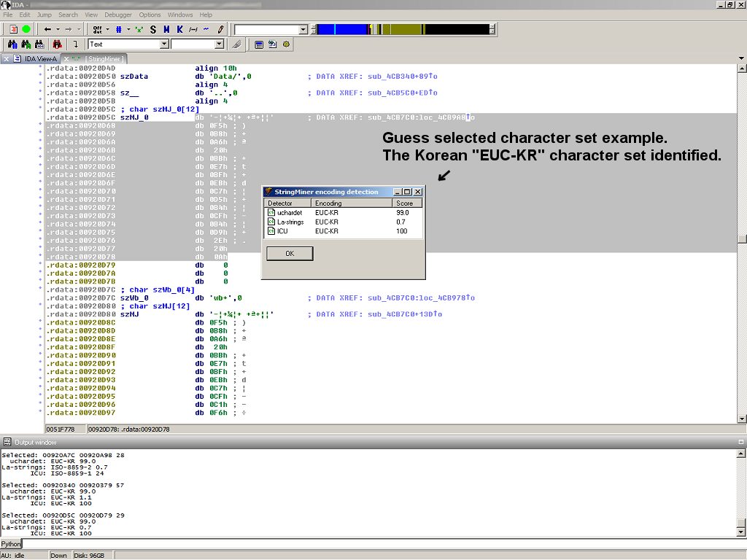
Task: Click the blue '~' bitwise negate icon
Action: pos(206,29)
